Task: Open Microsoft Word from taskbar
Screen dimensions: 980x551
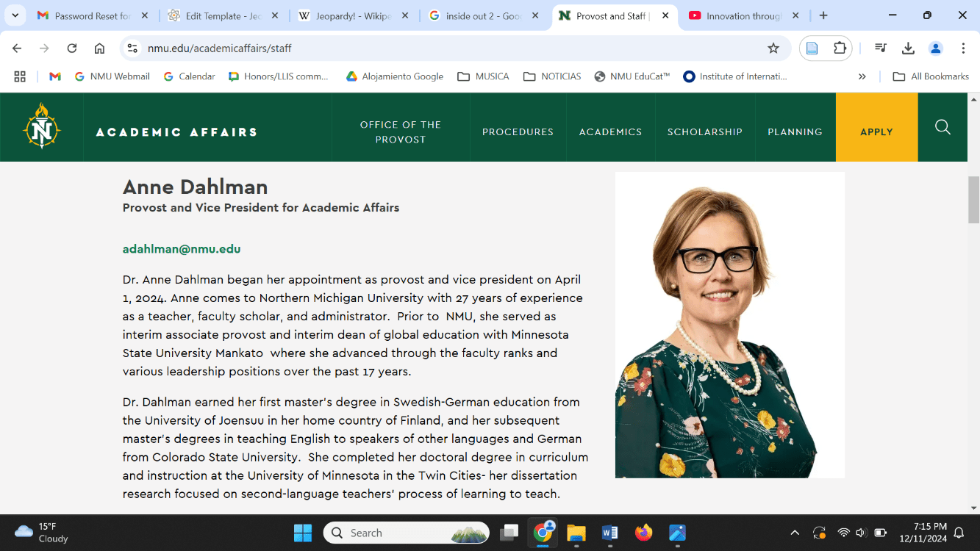Action: 609,533
